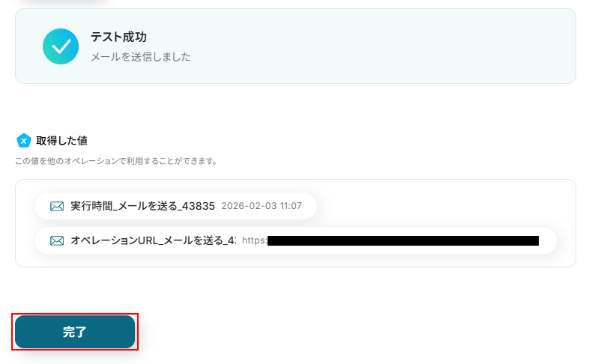Click the 取得した値 section heading
The height and width of the screenshot is (364, 595).
[x=61, y=141]
